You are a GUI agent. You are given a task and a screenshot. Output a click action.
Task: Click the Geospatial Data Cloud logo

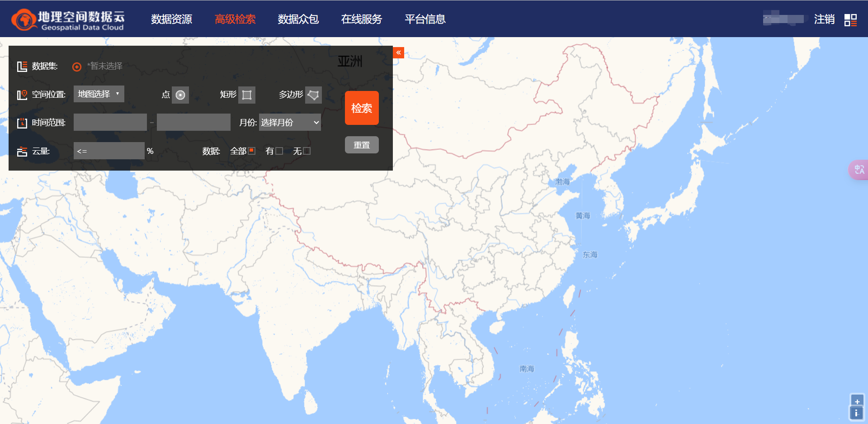coord(68,19)
